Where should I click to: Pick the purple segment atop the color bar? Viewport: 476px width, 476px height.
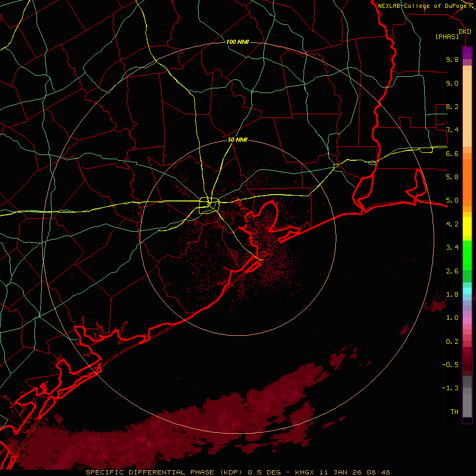pos(467,53)
